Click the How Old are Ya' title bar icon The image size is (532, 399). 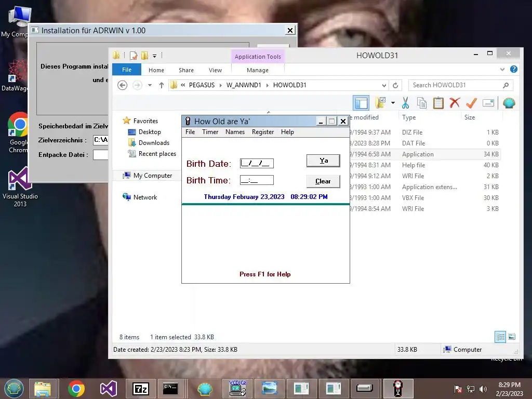[x=188, y=121]
